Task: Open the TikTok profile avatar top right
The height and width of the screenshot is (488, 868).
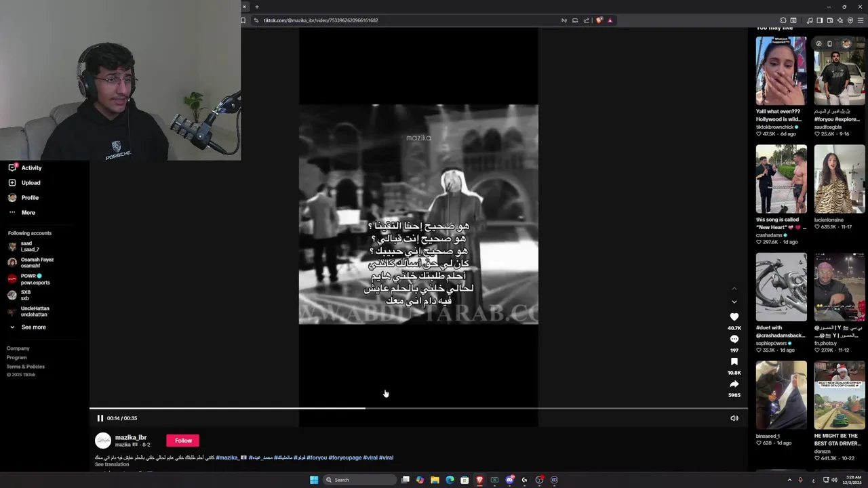Action: click(846, 43)
